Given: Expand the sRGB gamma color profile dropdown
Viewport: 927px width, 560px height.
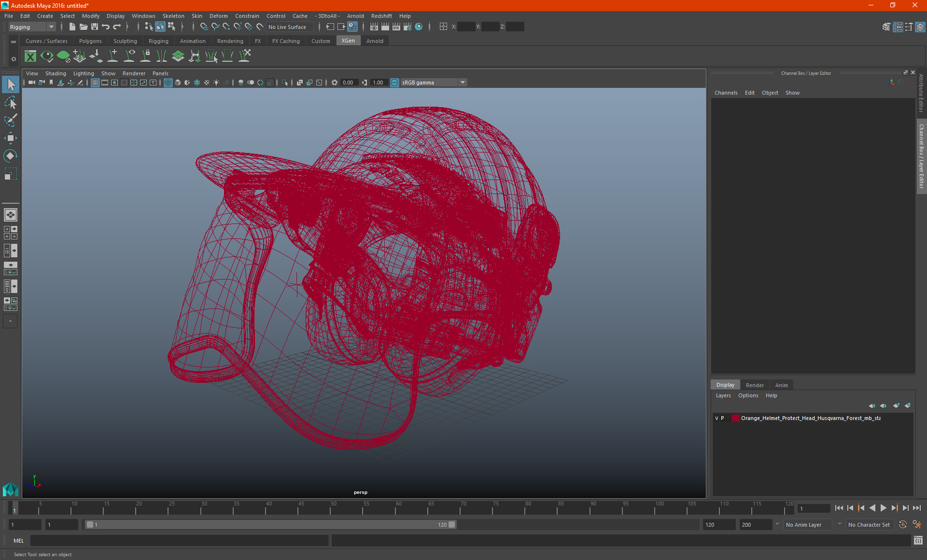Looking at the screenshot, I should point(463,82).
